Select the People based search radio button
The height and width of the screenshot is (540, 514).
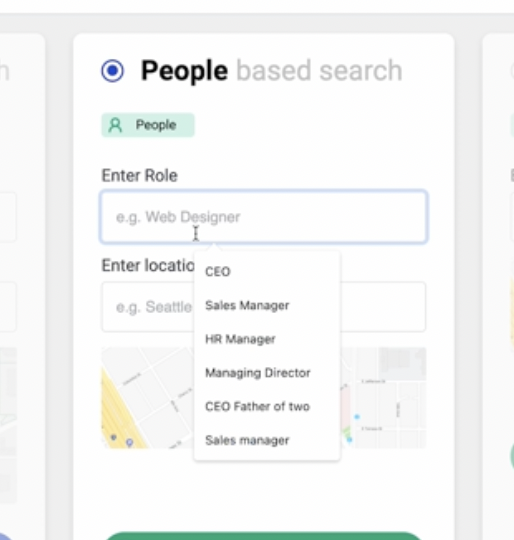point(113,71)
